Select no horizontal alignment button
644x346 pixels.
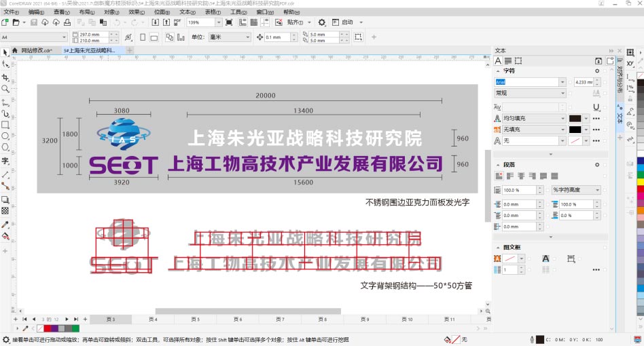[499, 176]
